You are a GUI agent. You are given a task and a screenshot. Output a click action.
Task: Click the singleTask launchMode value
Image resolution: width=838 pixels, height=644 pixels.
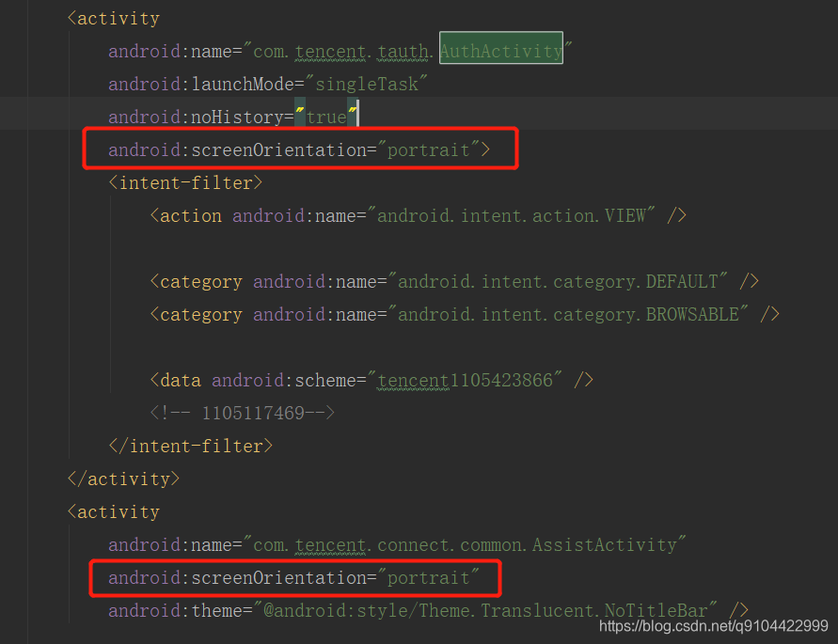(x=367, y=84)
